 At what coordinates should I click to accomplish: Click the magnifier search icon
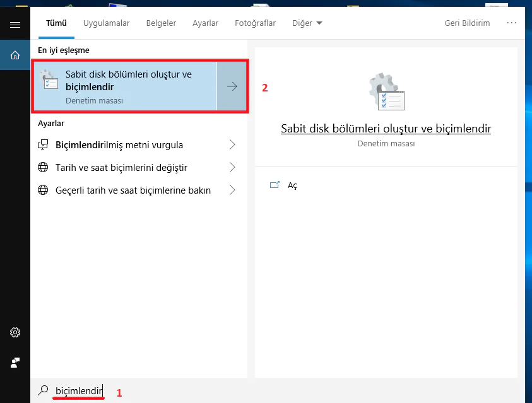43,391
